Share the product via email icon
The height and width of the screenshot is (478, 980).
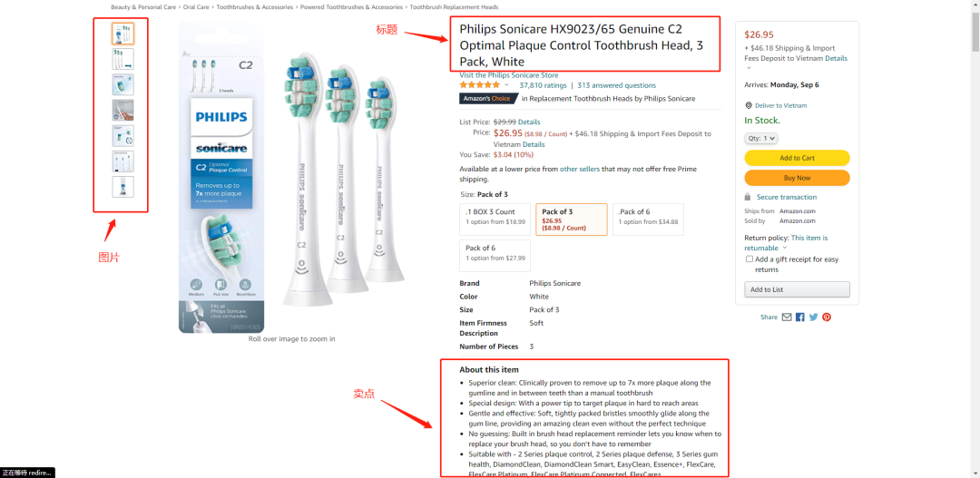(787, 317)
